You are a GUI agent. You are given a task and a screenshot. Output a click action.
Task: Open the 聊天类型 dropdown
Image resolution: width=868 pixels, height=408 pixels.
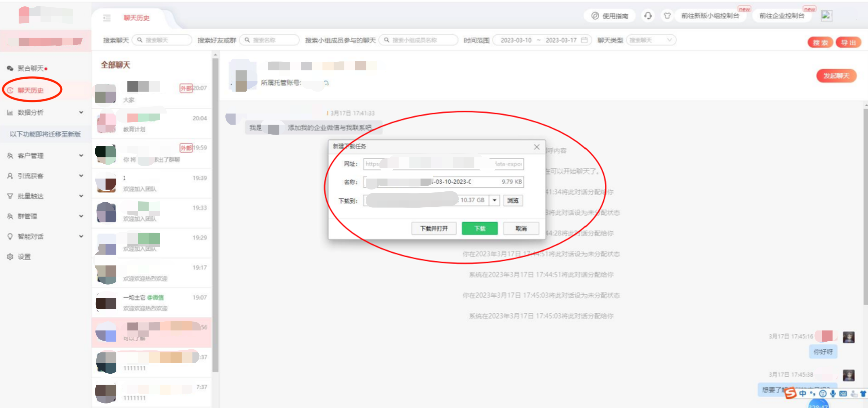point(651,40)
